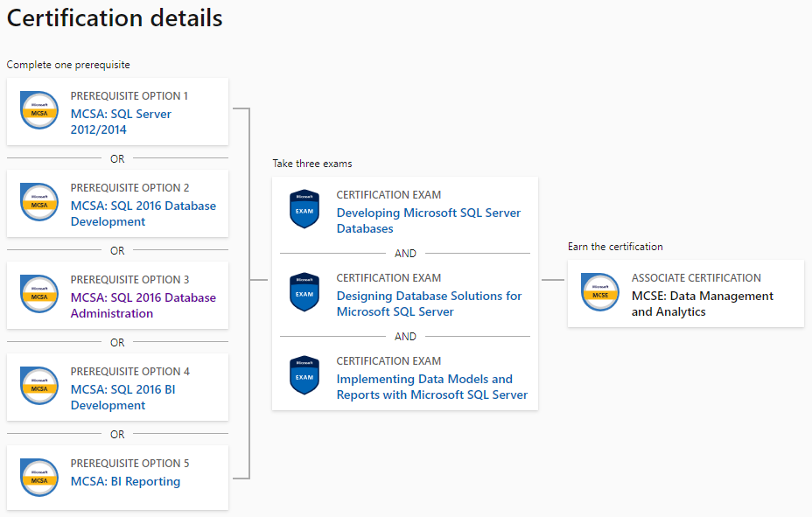Click the Prerequisite Option 5 label
Viewport: 812px width, 517px height.
point(130,463)
